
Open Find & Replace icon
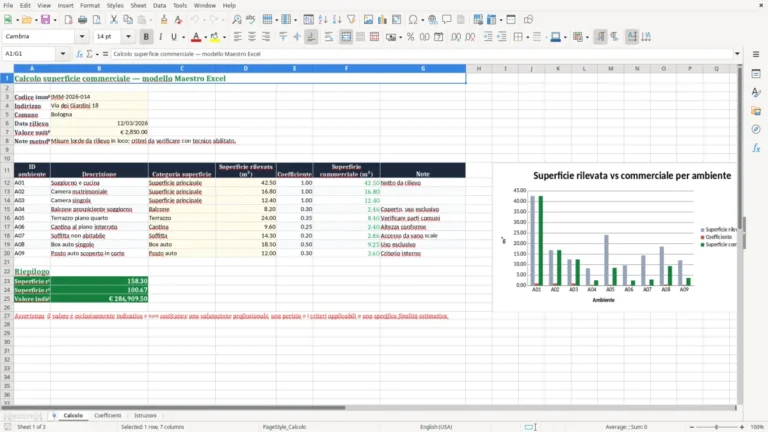click(x=237, y=20)
